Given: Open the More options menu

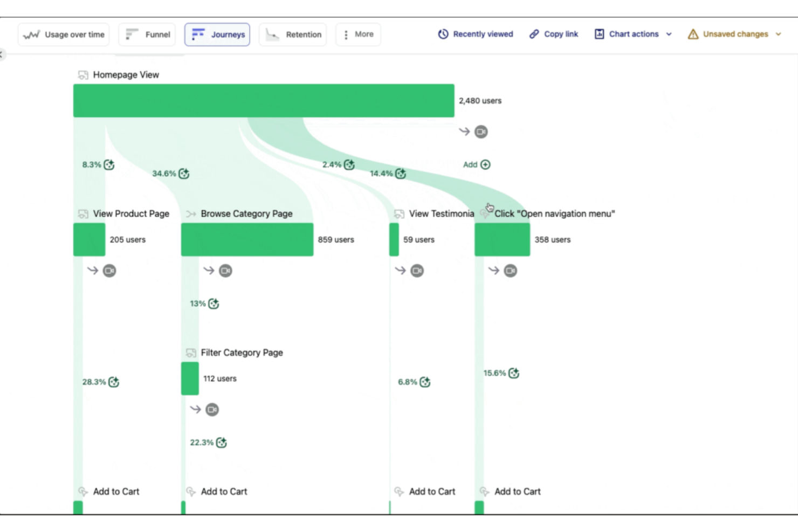Looking at the screenshot, I should coord(358,34).
